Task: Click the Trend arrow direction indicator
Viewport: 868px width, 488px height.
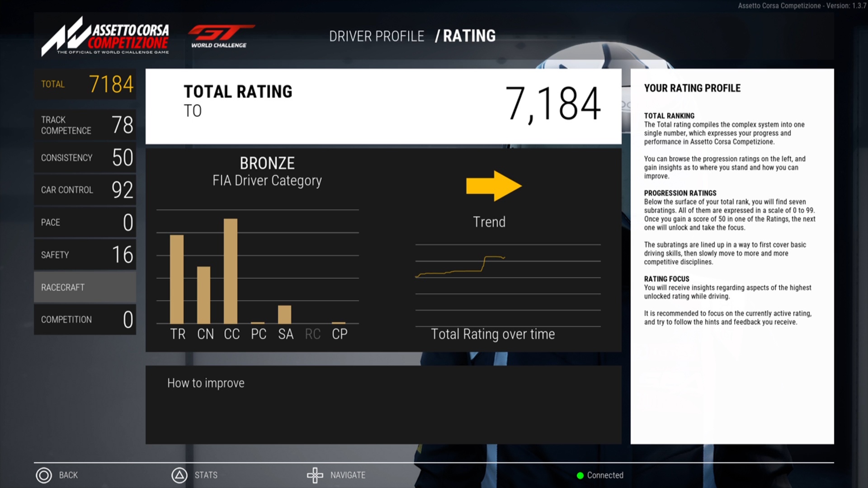Action: [x=492, y=185]
